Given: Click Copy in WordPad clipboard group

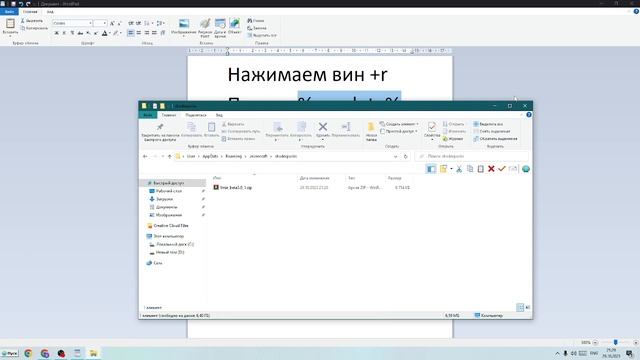Looking at the screenshot, I should [x=34, y=28].
